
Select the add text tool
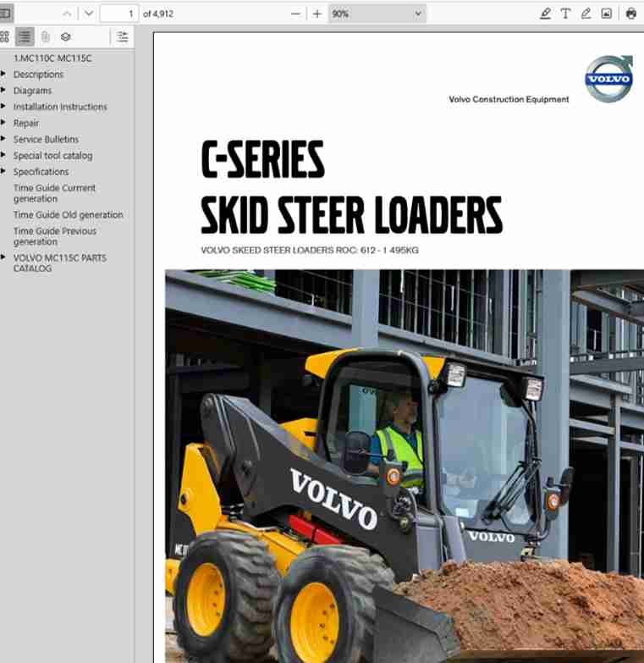click(565, 14)
